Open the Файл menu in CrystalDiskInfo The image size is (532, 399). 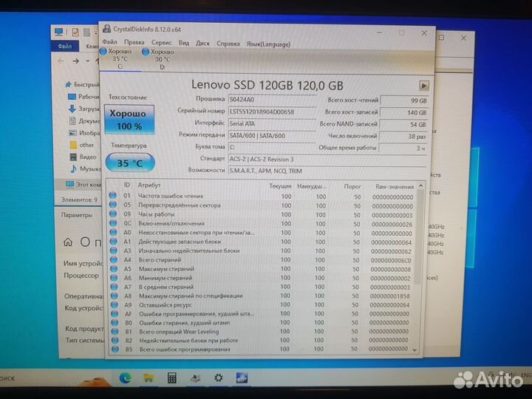pos(109,42)
